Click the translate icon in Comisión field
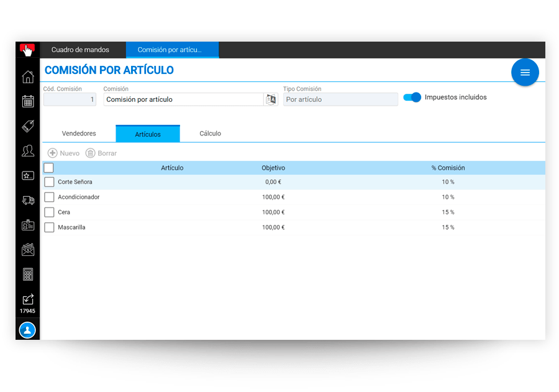 (271, 99)
